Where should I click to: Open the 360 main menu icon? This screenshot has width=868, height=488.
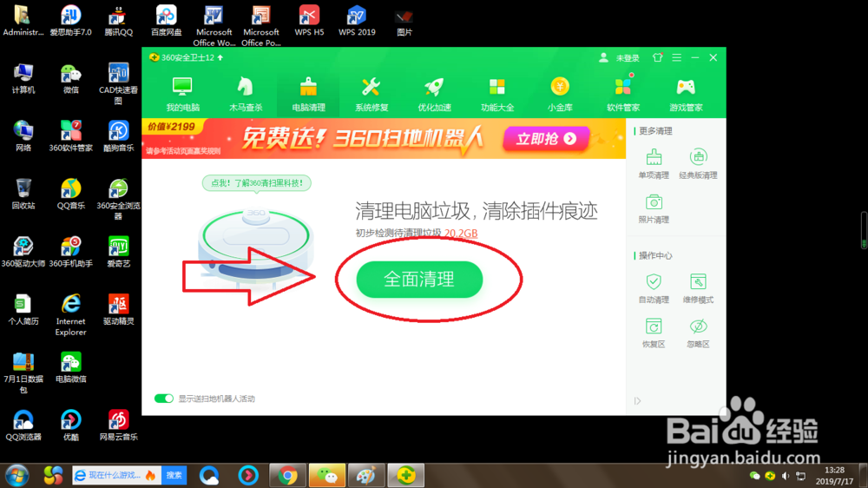(676, 57)
